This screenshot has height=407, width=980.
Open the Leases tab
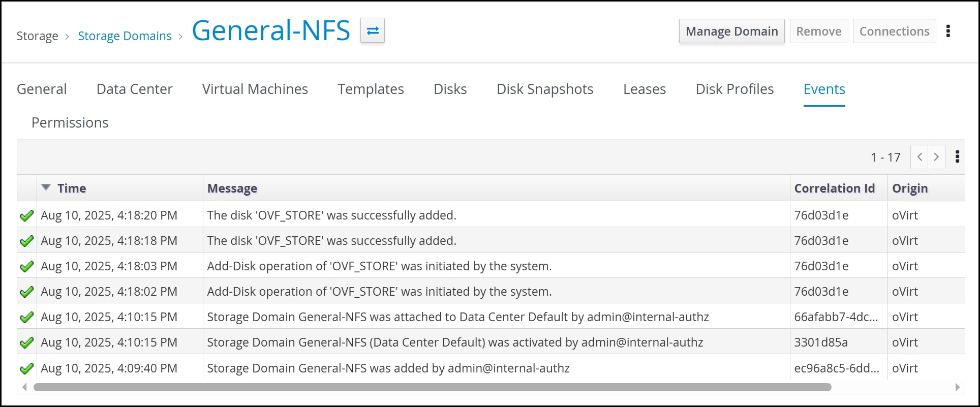(x=645, y=89)
